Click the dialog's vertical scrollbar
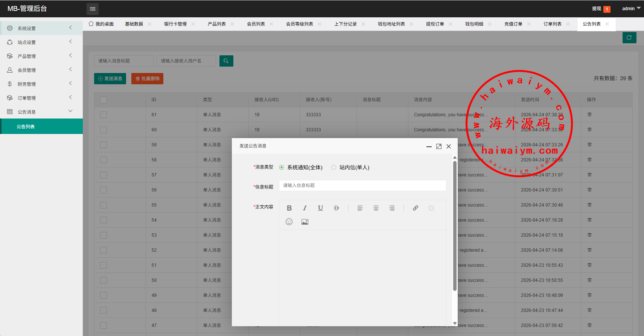 coord(455,226)
